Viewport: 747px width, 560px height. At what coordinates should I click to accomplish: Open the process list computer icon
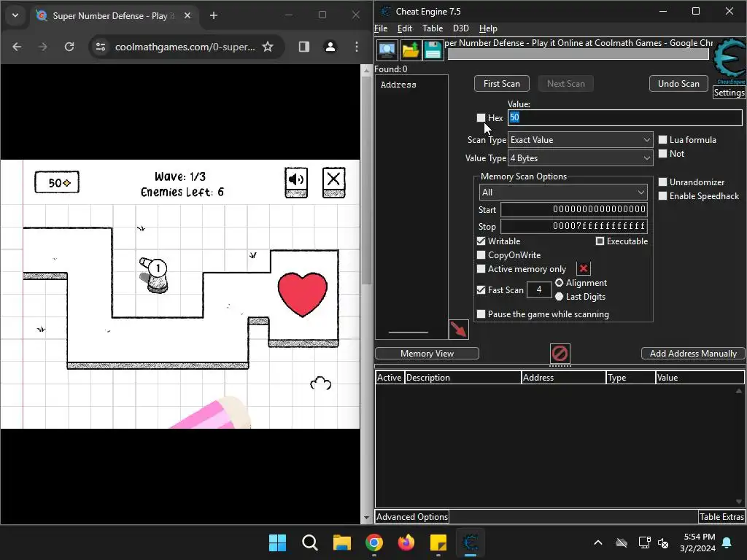pyautogui.click(x=387, y=50)
